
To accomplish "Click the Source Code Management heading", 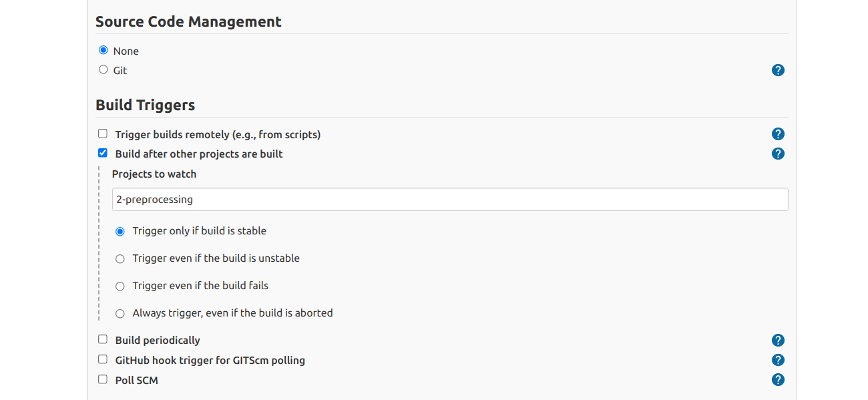I will (188, 21).
